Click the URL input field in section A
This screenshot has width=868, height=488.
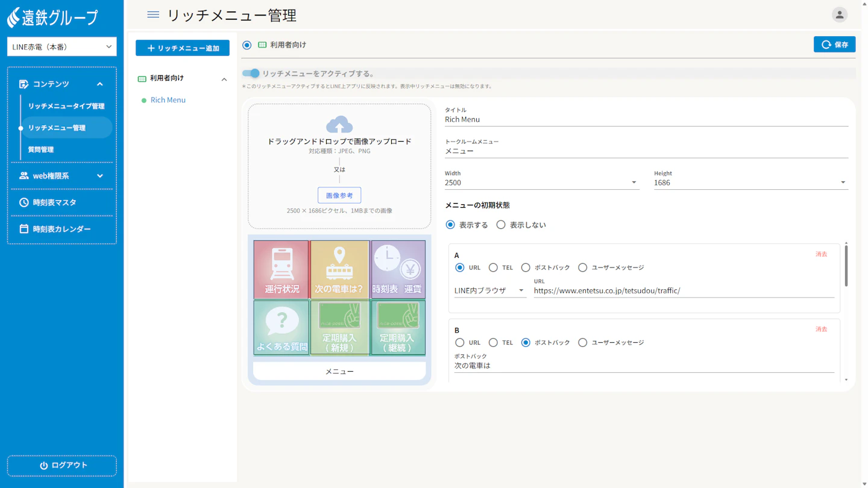tap(684, 290)
